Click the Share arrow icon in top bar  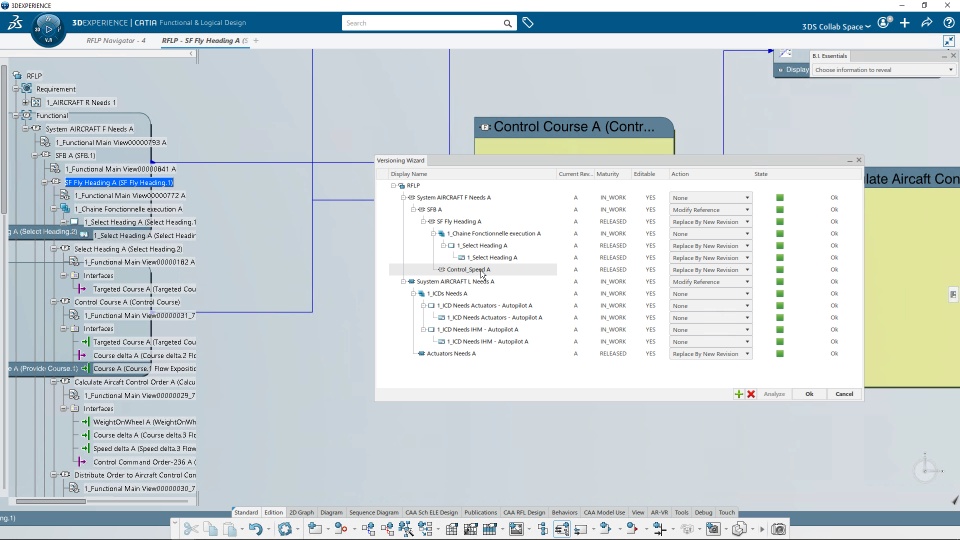pos(926,23)
